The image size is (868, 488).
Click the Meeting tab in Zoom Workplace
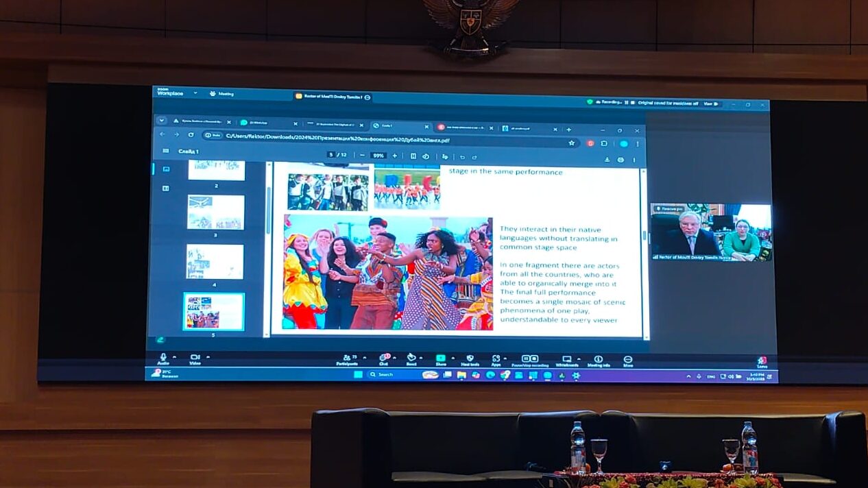pyautogui.click(x=222, y=93)
